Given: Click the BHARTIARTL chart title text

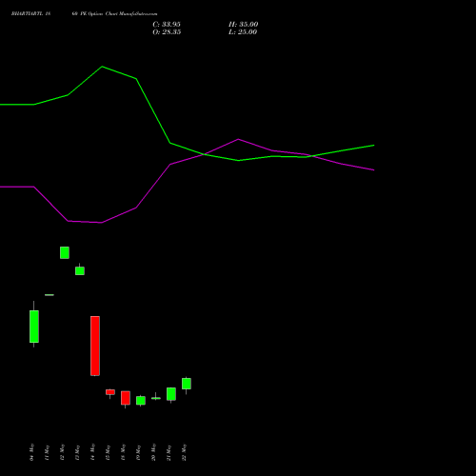Looking at the screenshot, I should pos(84,14).
